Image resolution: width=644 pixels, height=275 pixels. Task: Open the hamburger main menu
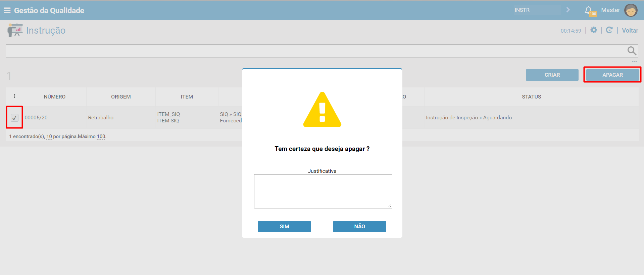click(7, 10)
